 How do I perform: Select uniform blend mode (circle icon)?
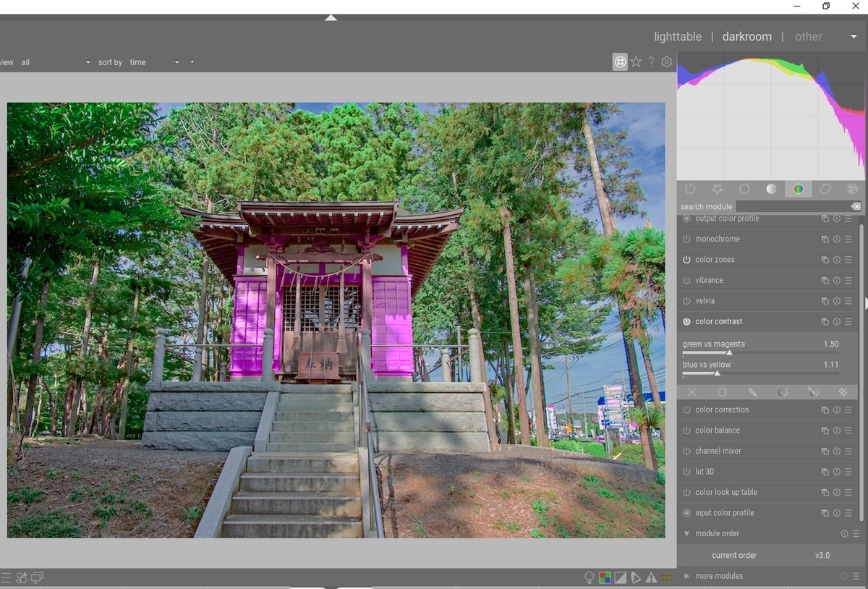pyautogui.click(x=722, y=392)
